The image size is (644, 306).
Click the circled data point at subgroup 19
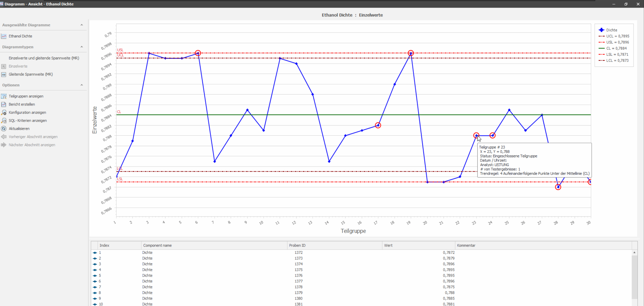(x=411, y=53)
